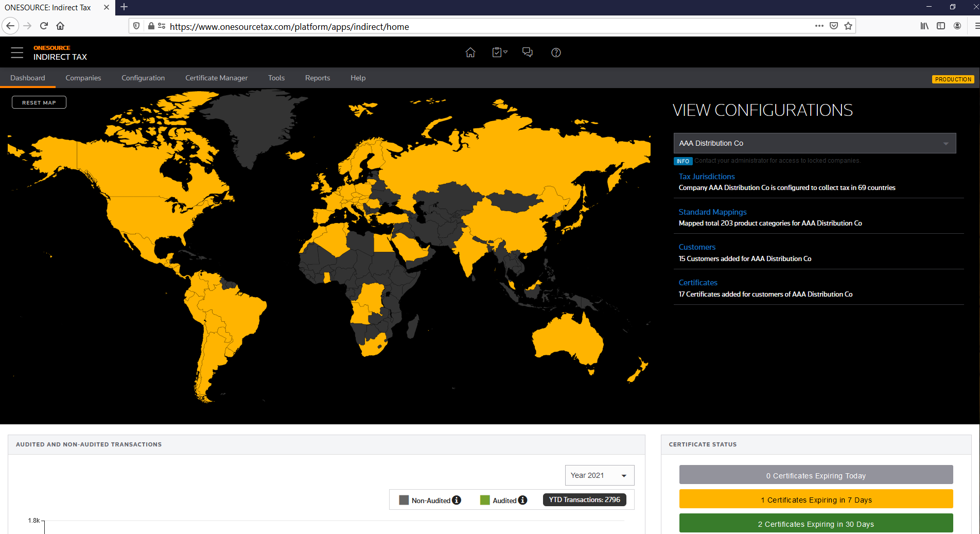Image resolution: width=980 pixels, height=534 pixels.
Task: Open the Companies menu
Action: pos(83,78)
